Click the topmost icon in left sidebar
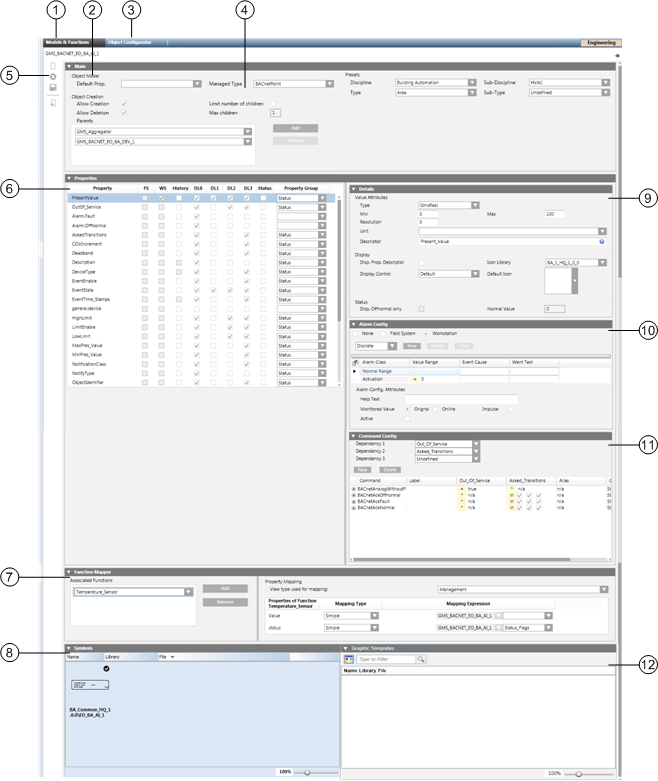This screenshot has height=781, width=658. pyautogui.click(x=52, y=65)
